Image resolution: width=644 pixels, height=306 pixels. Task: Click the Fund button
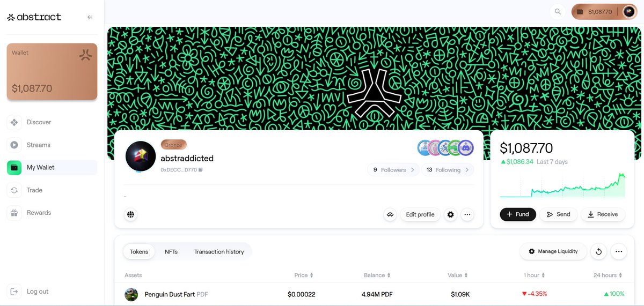pyautogui.click(x=518, y=214)
